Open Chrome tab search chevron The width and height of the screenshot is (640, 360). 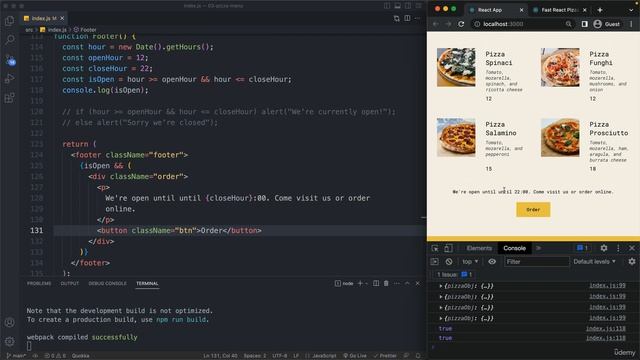[x=631, y=10]
